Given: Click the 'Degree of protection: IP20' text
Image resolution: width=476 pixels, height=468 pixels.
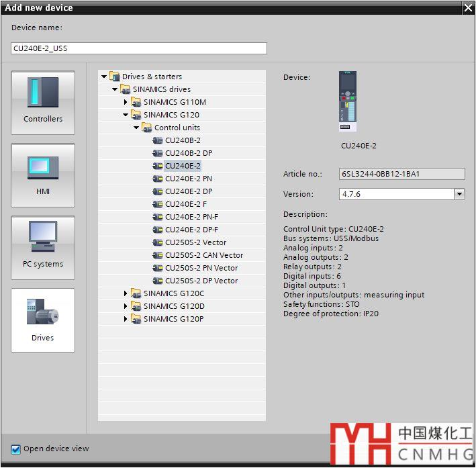Looking at the screenshot, I should point(331,314).
